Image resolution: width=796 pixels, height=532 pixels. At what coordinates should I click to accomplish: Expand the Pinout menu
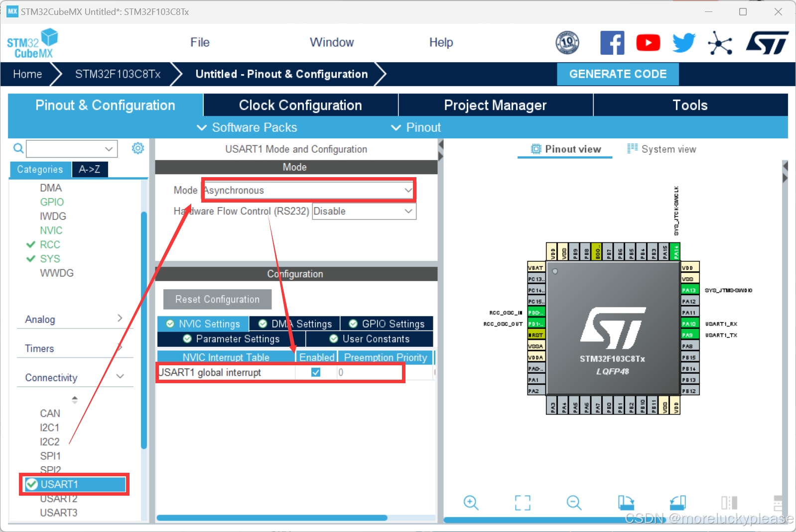416,127
